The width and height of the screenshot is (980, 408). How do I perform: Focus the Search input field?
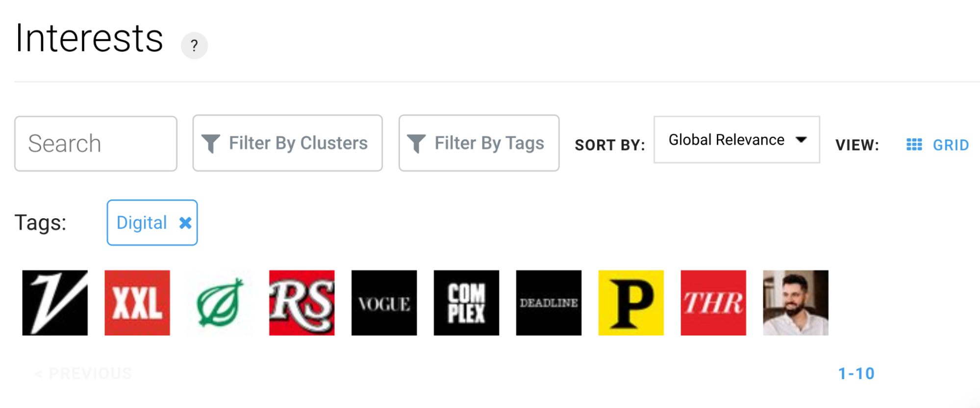96,144
